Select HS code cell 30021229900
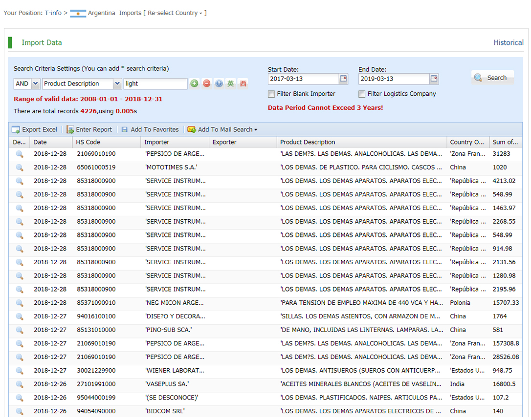 tap(96, 371)
